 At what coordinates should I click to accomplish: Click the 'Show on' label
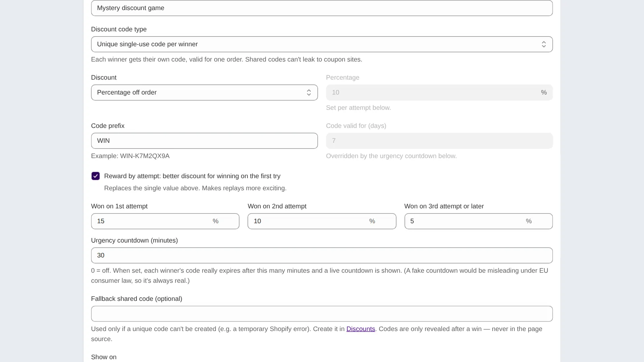pos(104,357)
